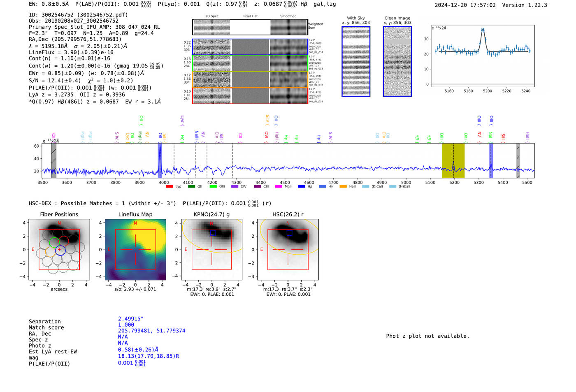Click the yellow-green band near 5200 Å

pyautogui.click(x=453, y=161)
